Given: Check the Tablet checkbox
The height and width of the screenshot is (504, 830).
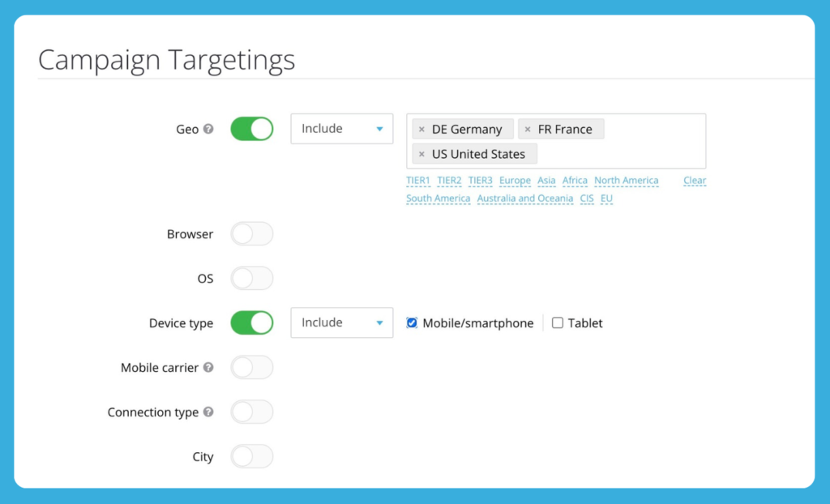Looking at the screenshot, I should click(x=558, y=322).
